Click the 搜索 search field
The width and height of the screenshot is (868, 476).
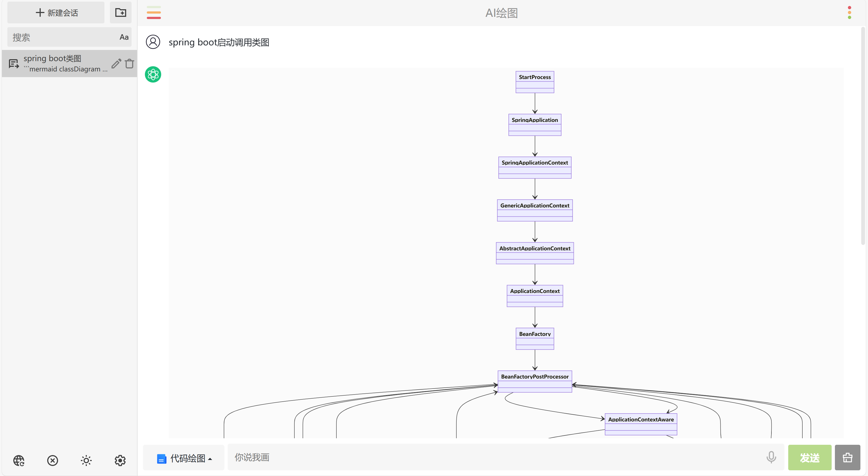click(61, 37)
